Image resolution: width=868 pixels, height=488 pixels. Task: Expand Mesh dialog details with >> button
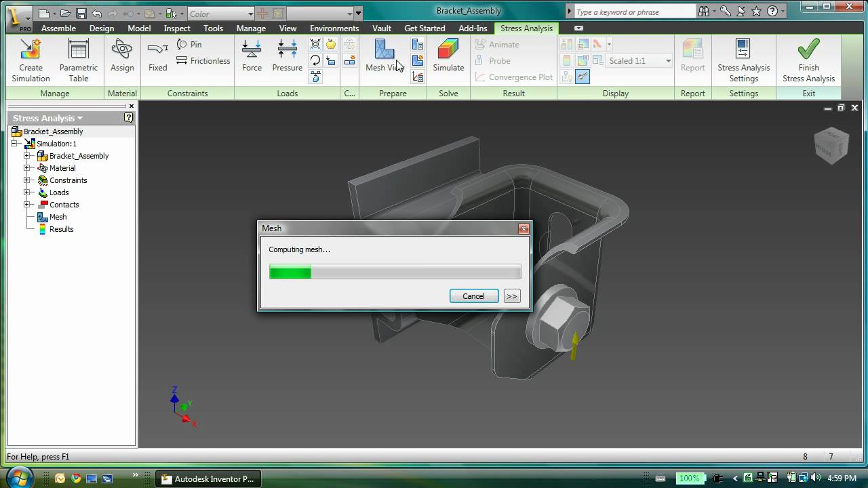[512, 296]
